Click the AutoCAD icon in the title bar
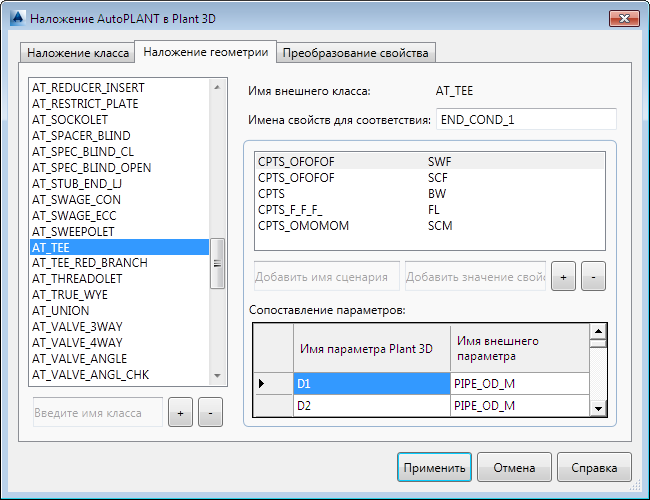The height and width of the screenshot is (500, 650). pyautogui.click(x=18, y=18)
